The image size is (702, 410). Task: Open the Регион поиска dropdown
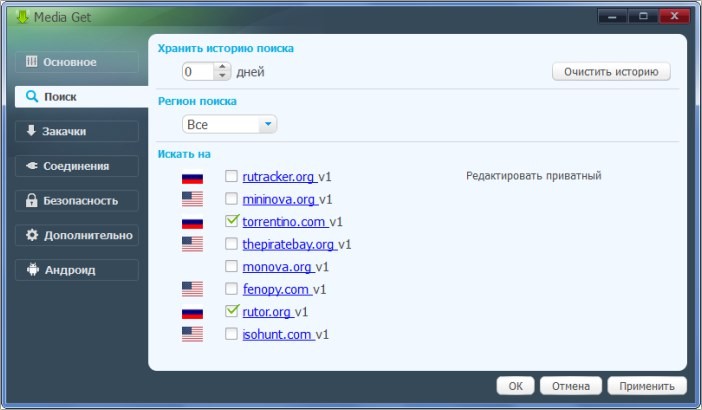click(x=267, y=124)
